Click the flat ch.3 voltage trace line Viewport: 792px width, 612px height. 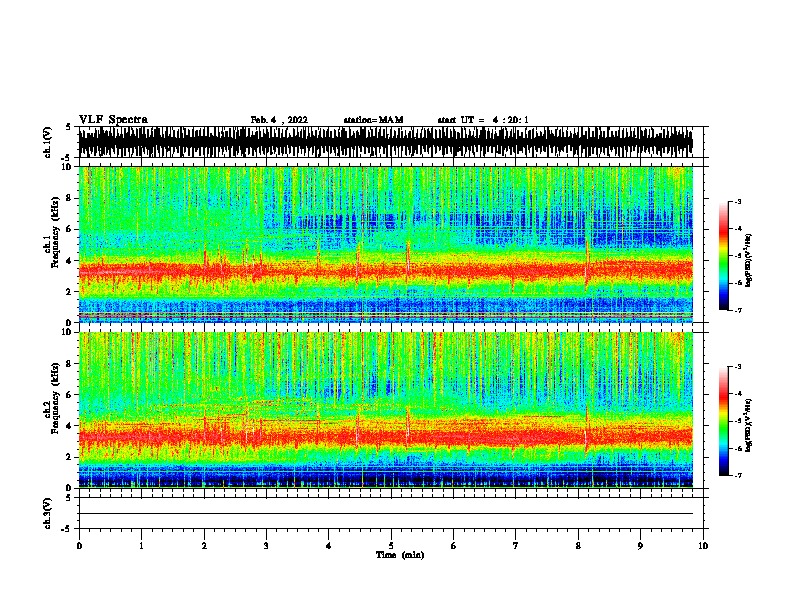(385, 514)
